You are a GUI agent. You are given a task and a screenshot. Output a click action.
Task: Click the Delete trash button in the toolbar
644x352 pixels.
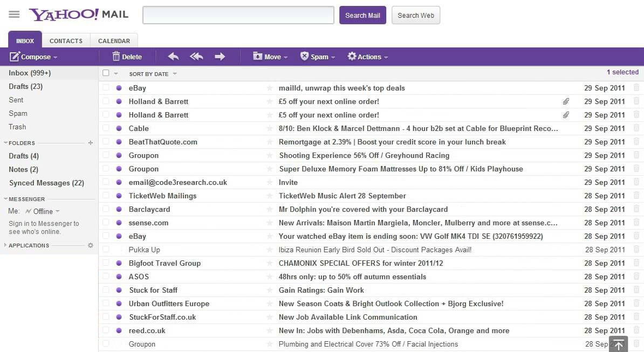click(x=127, y=57)
